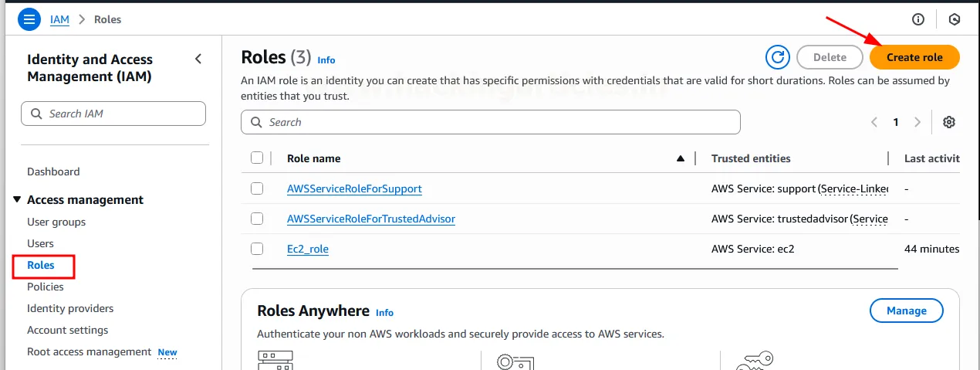
Task: Click the '44 minutes' last activity cell
Action: (x=931, y=249)
